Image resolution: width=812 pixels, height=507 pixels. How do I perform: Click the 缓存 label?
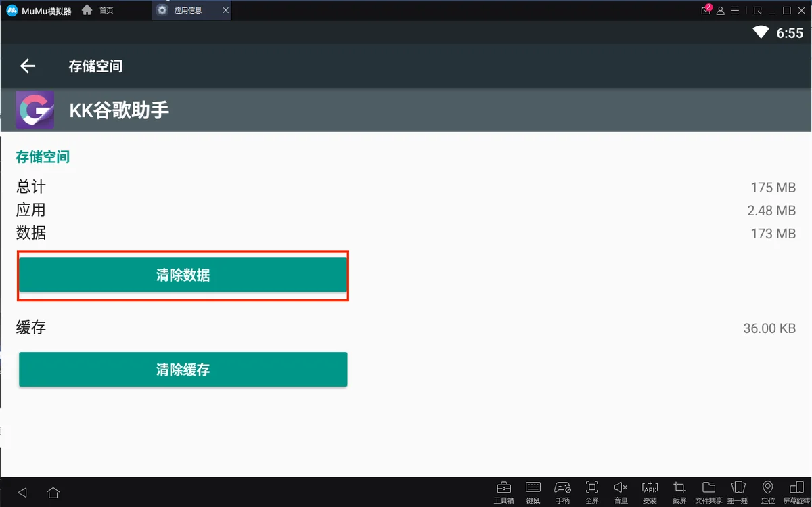(x=31, y=328)
